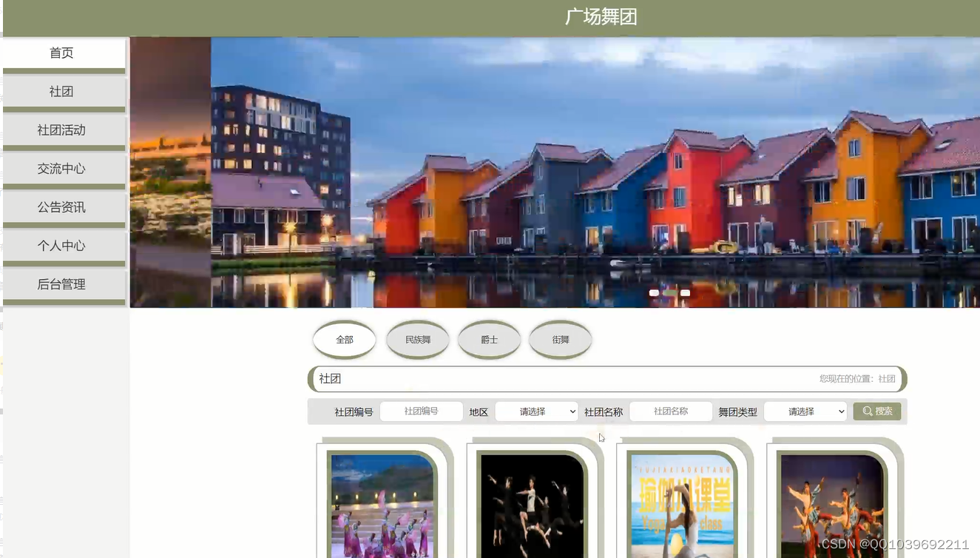Open the 地区 dropdown
Viewport: 980px width, 558px height.
point(536,411)
